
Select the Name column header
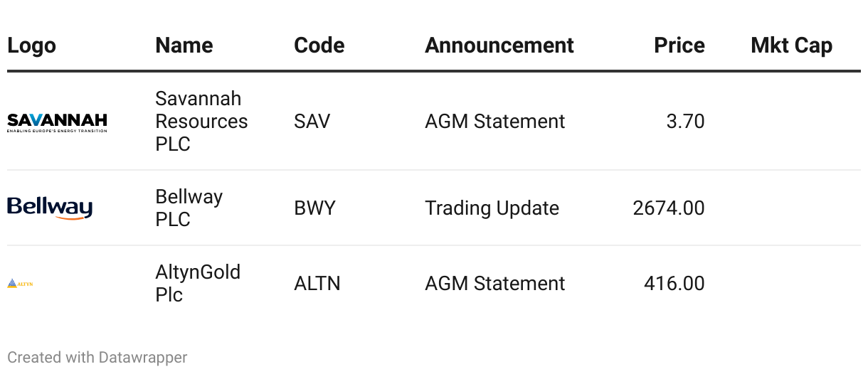pos(184,46)
